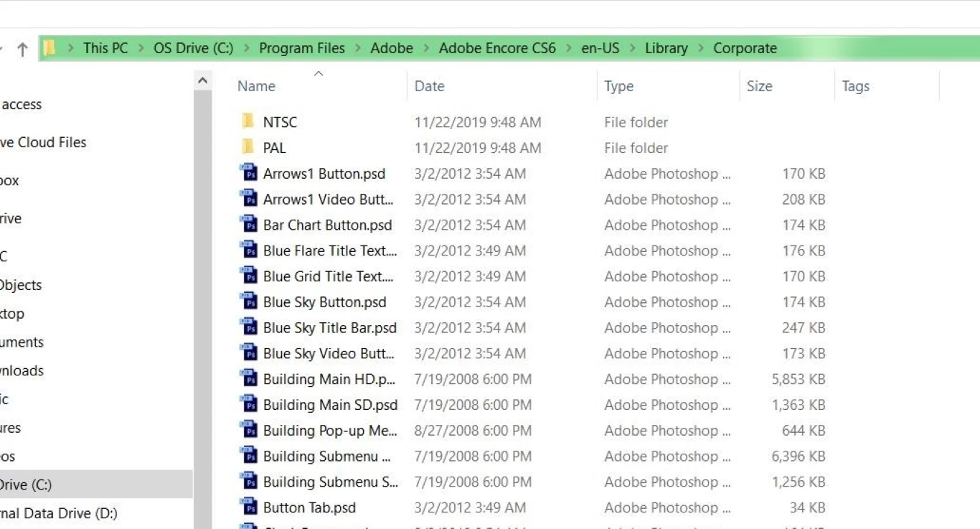Viewport: 980px width, 529px height.
Task: Expand chevron after Adobe Encore CS6 breadcrumb
Action: point(569,48)
